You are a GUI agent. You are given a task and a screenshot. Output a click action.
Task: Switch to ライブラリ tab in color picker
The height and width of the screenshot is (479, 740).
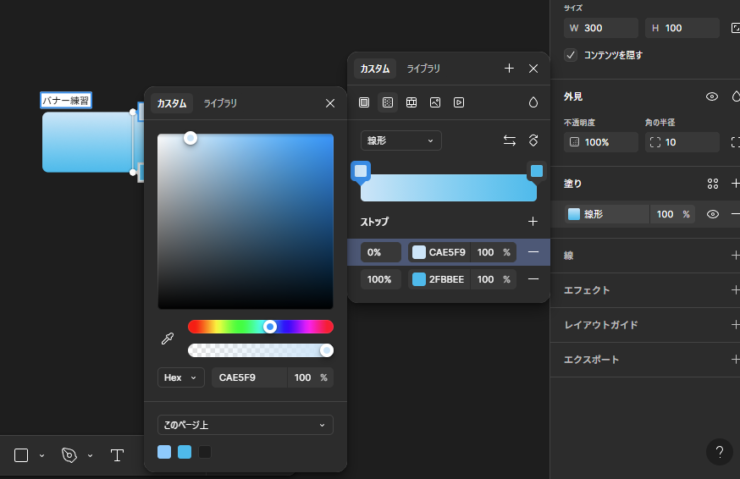pyautogui.click(x=220, y=103)
